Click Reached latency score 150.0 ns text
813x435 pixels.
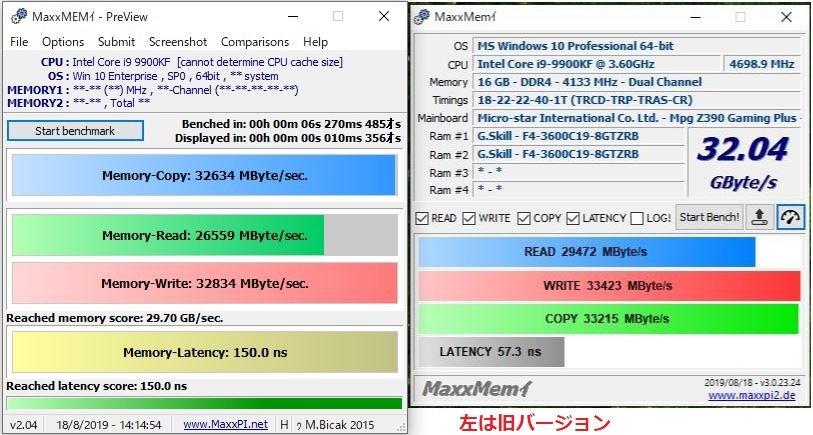coord(96,386)
